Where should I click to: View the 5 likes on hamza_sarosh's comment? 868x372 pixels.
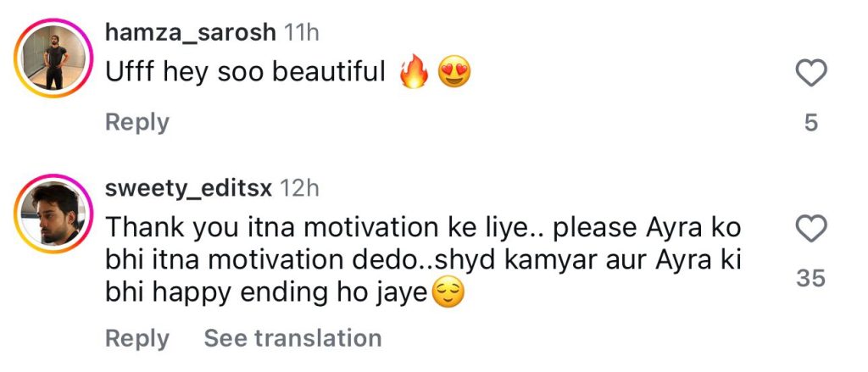811,123
